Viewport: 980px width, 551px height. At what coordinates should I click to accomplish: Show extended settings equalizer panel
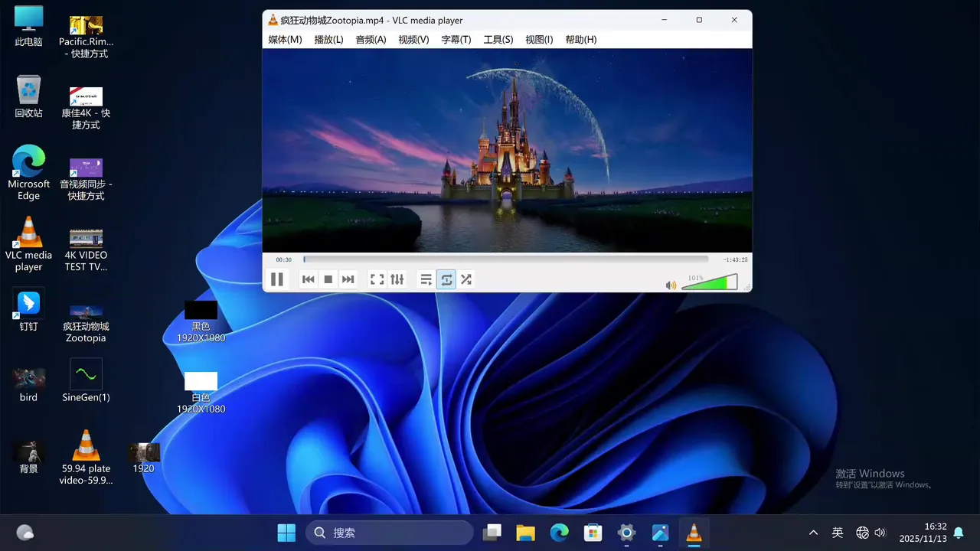pyautogui.click(x=397, y=279)
